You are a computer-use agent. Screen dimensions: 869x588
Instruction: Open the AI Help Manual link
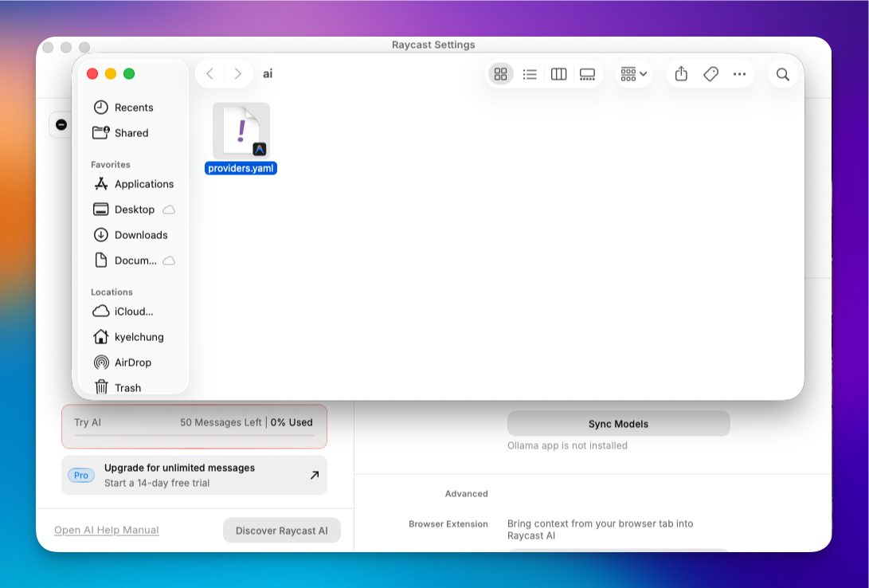pyautogui.click(x=106, y=530)
